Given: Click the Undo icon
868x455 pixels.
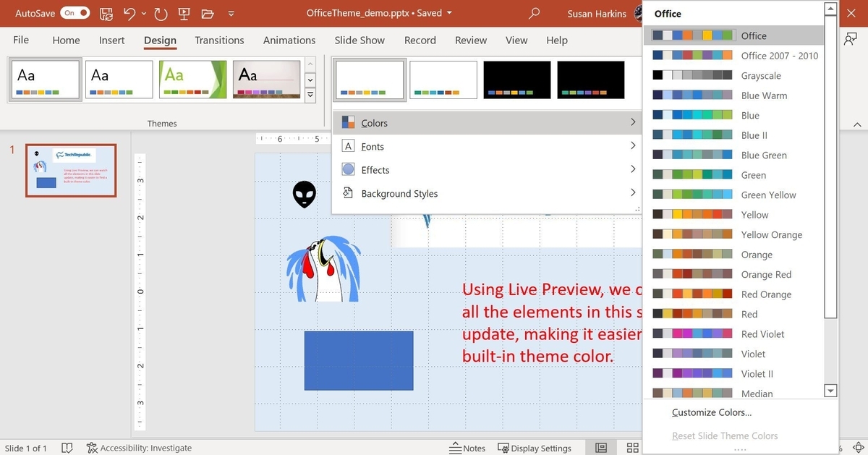Looking at the screenshot, I should [x=131, y=13].
